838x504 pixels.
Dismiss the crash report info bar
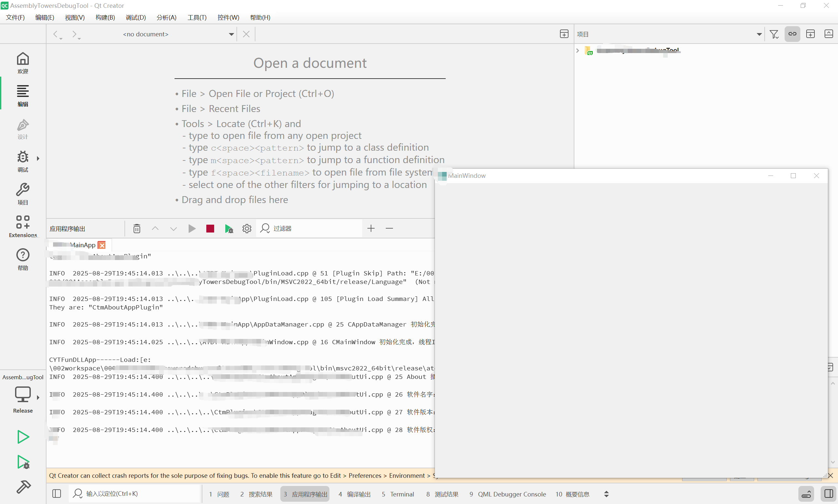830,476
